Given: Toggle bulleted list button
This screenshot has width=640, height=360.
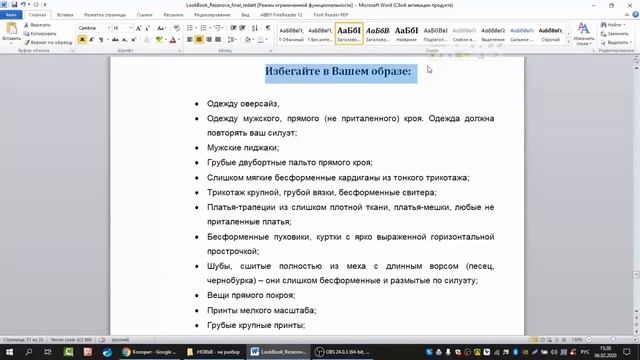Looking at the screenshot, I should coord(190,28).
